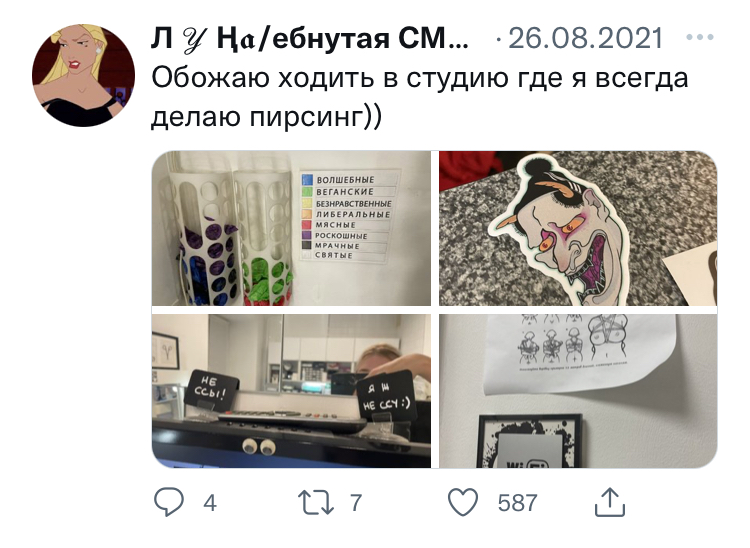The width and height of the screenshot is (750, 548).
Task: Open the share upload icon
Action: [610, 502]
